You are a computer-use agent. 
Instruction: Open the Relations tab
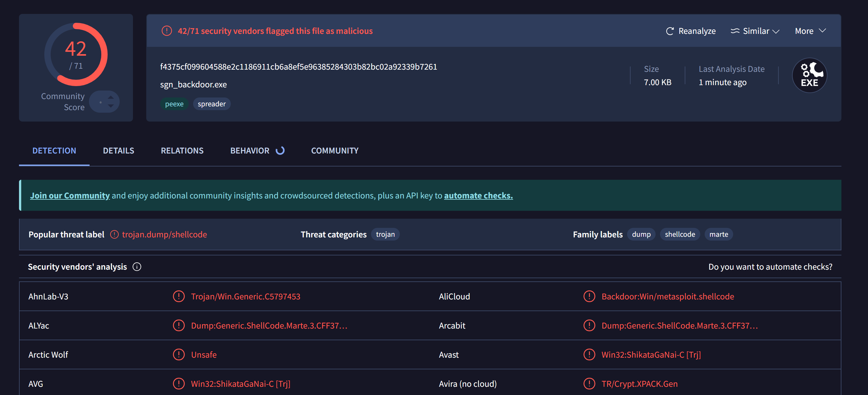[182, 151]
